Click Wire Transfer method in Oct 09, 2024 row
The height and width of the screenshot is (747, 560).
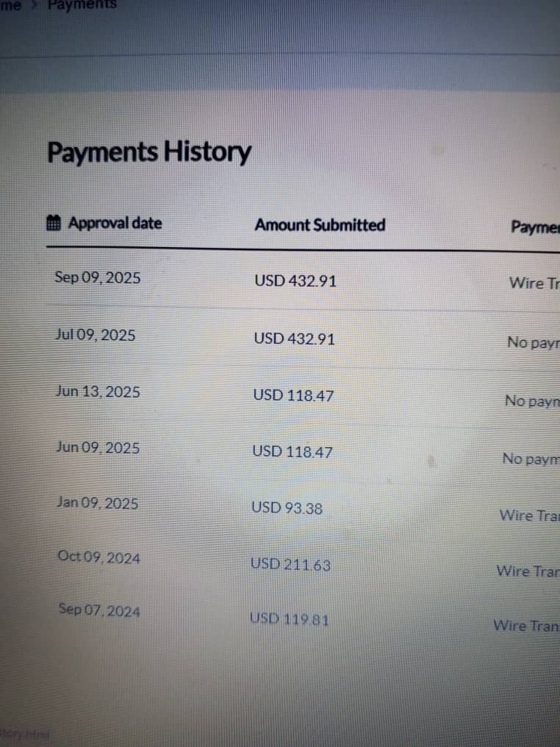[x=528, y=571]
